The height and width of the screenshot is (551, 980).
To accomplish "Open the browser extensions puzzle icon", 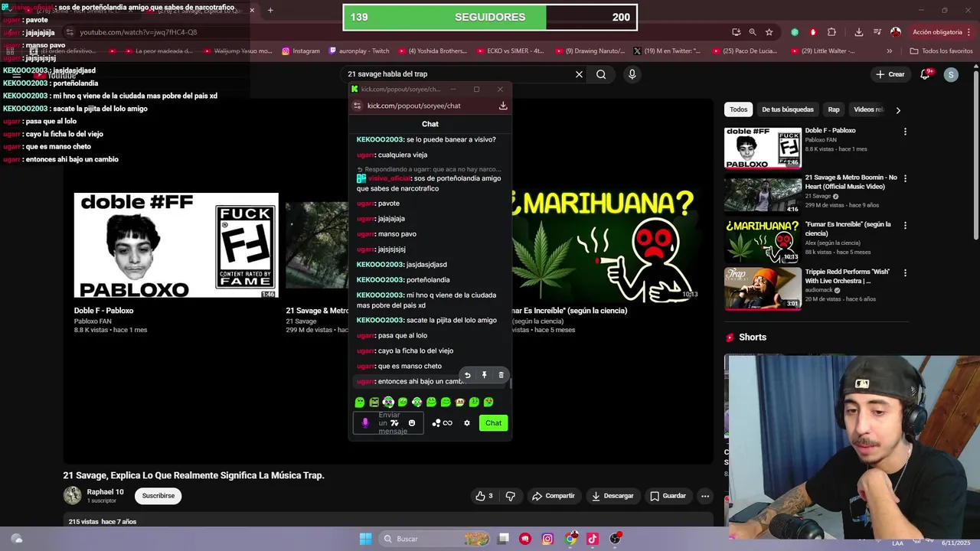I will (x=831, y=32).
